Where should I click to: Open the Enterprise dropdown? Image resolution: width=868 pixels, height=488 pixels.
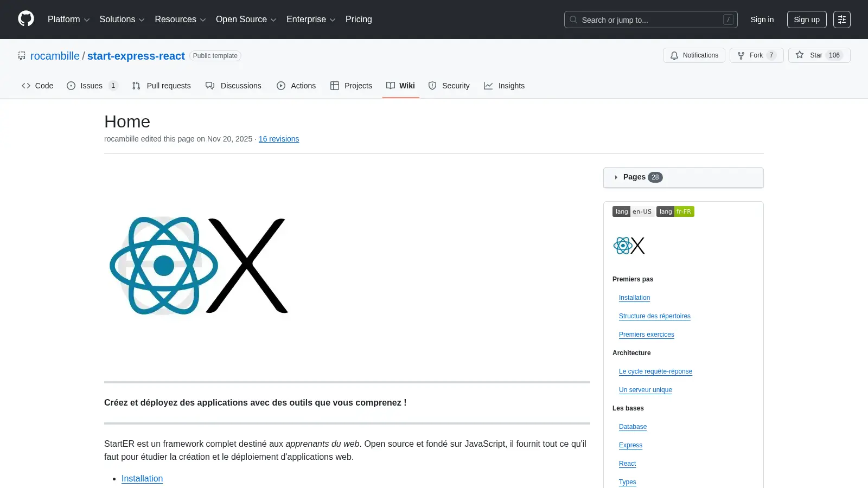coord(311,20)
